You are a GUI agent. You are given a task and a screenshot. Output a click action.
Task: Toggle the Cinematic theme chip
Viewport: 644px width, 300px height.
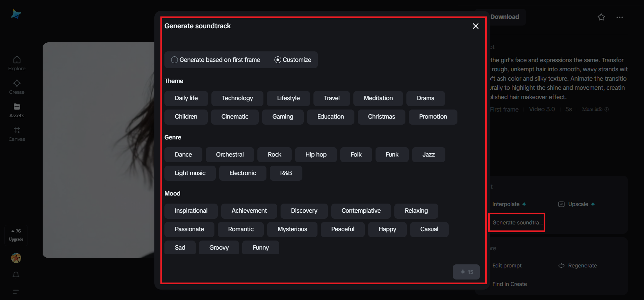(235, 117)
